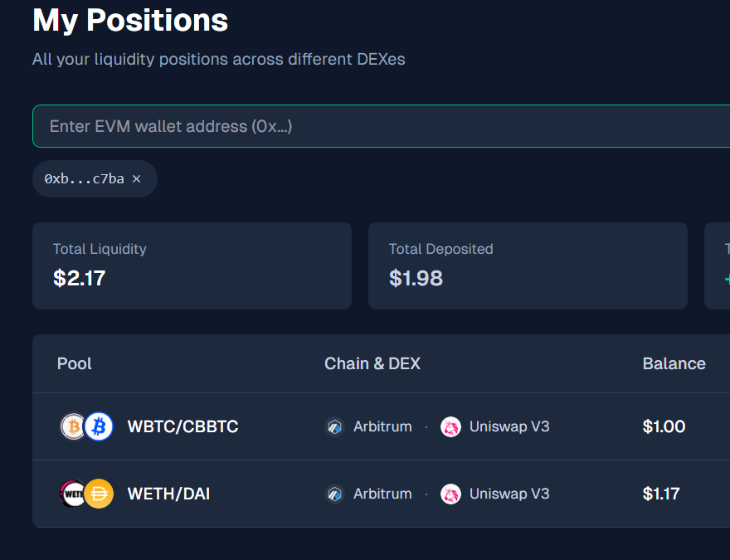Screen dimensions: 730x560
Task: Click the $1.00 balance value
Action: (x=664, y=426)
